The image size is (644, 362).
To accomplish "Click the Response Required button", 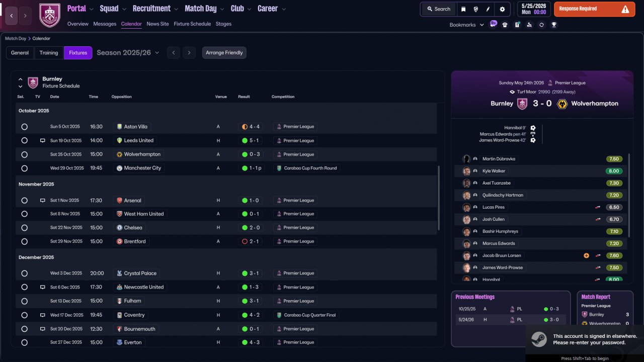I will tap(594, 9).
